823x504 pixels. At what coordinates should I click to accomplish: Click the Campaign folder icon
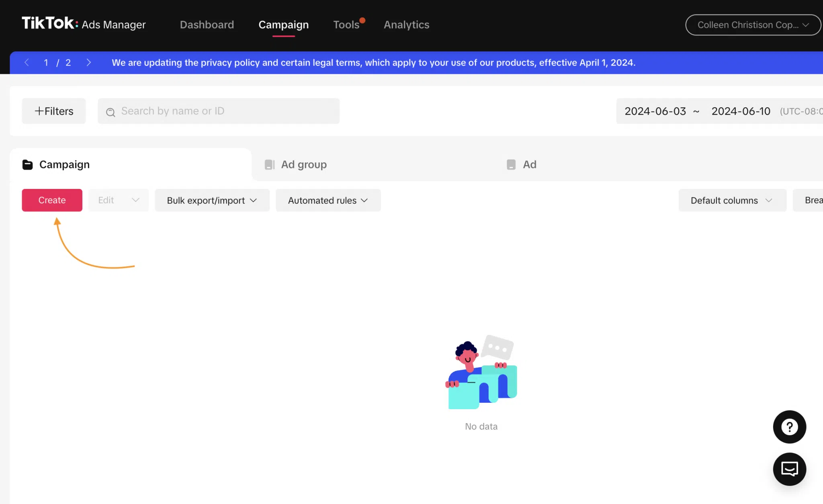pos(27,164)
